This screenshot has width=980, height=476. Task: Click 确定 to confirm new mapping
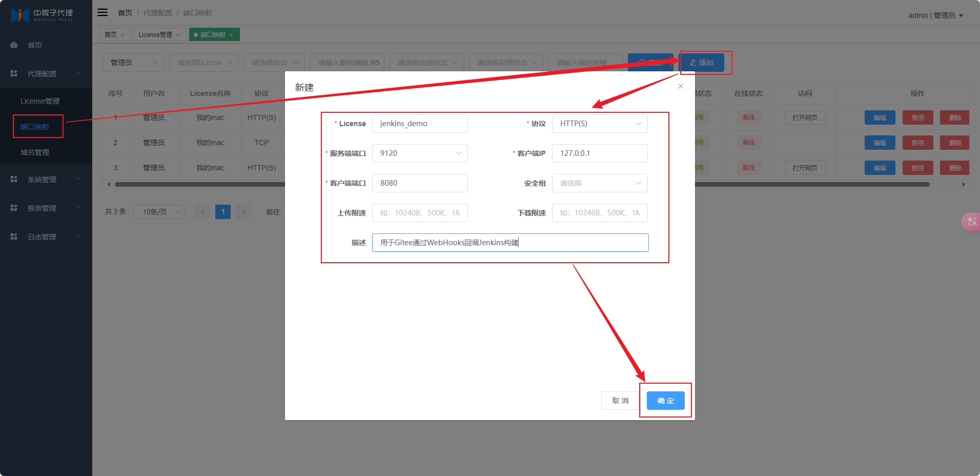click(x=665, y=401)
